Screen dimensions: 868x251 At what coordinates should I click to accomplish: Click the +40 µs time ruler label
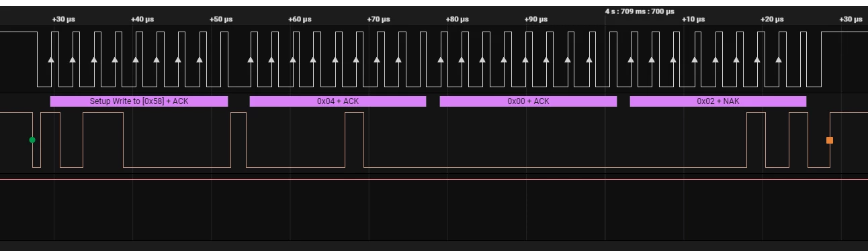point(142,19)
